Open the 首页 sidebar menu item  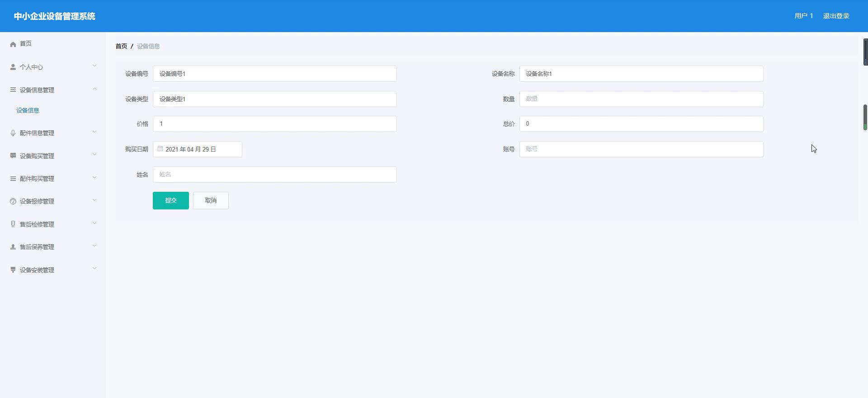[x=26, y=44]
